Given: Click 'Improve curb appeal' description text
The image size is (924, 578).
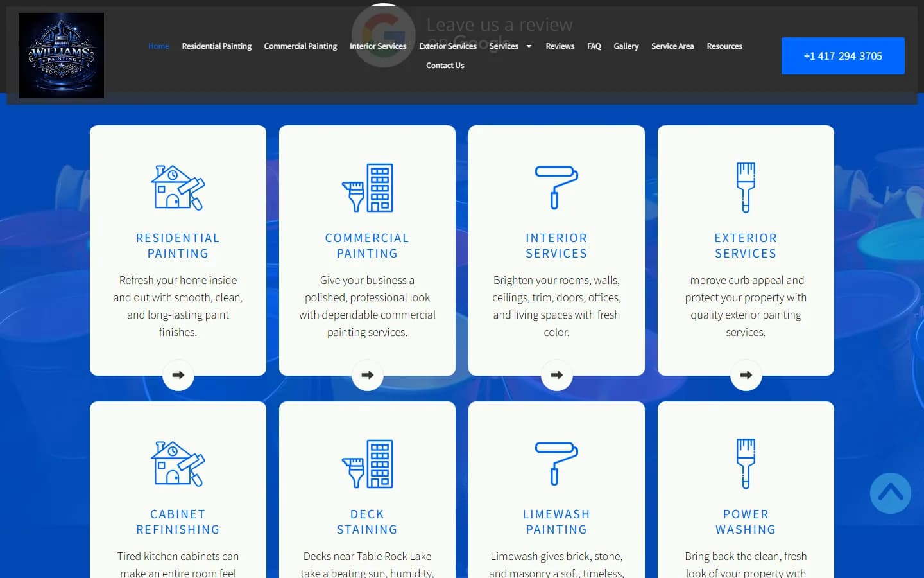Looking at the screenshot, I should (746, 306).
